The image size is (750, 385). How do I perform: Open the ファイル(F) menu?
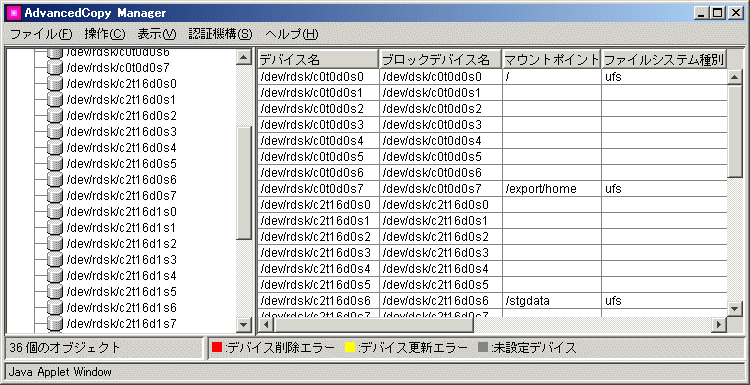point(41,34)
